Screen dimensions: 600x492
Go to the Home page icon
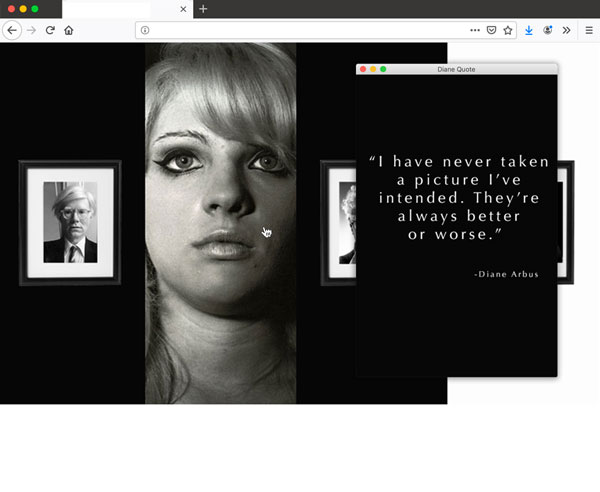(69, 30)
